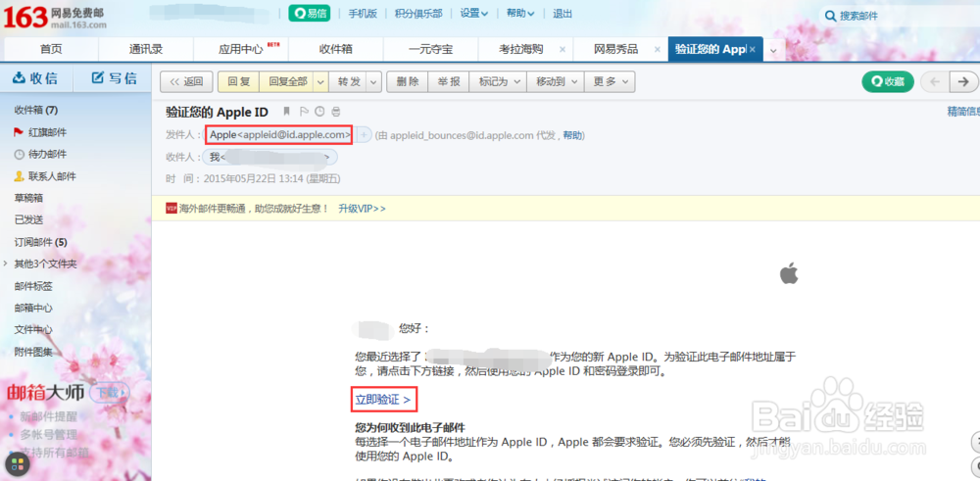Open 订阅邮件 (5) folder
Screen dimensions: 980x481
(40, 242)
